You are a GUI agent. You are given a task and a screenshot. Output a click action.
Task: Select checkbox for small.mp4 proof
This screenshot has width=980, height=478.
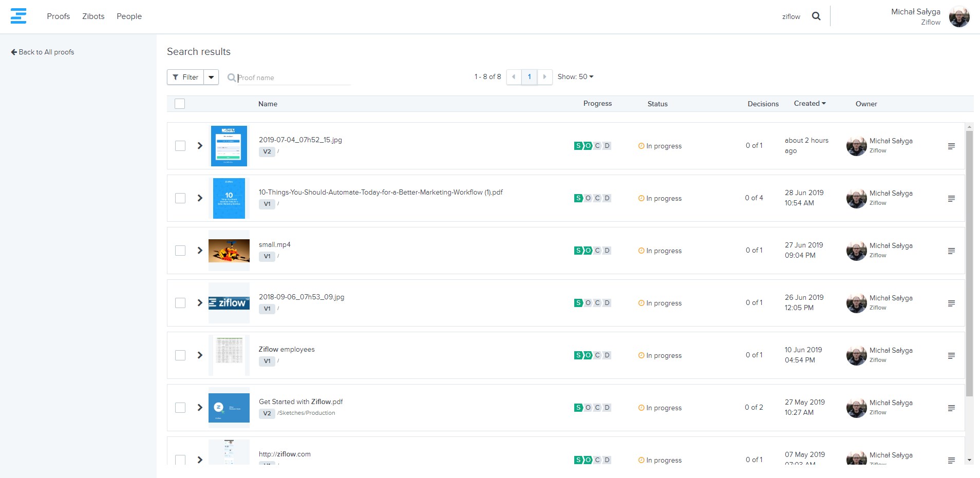[180, 251]
